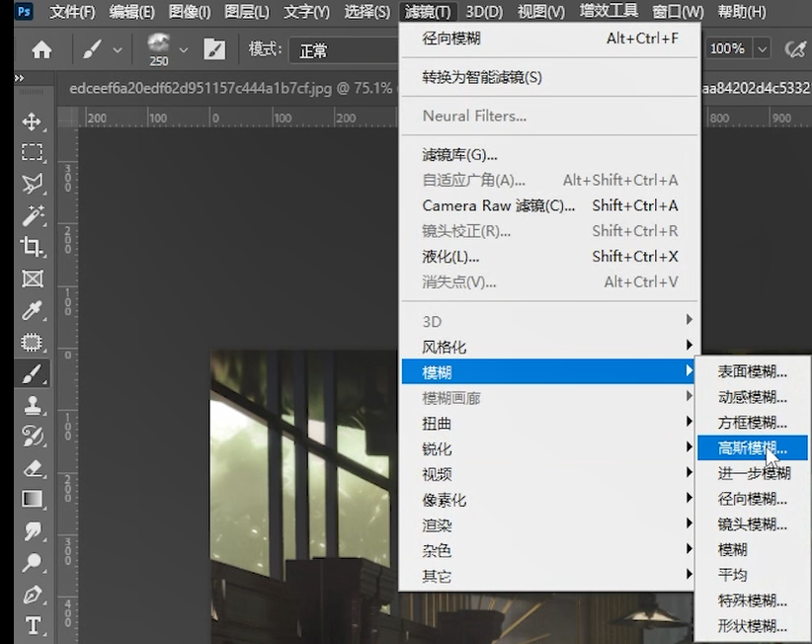
Task: Select the Rectangular Marquee tool
Action: tap(33, 152)
